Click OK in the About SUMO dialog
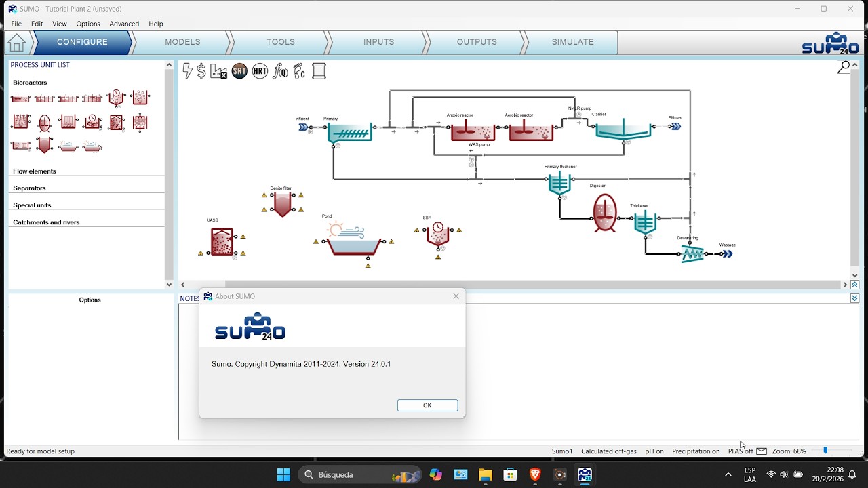Screen dimensions: 868x488 427,405
